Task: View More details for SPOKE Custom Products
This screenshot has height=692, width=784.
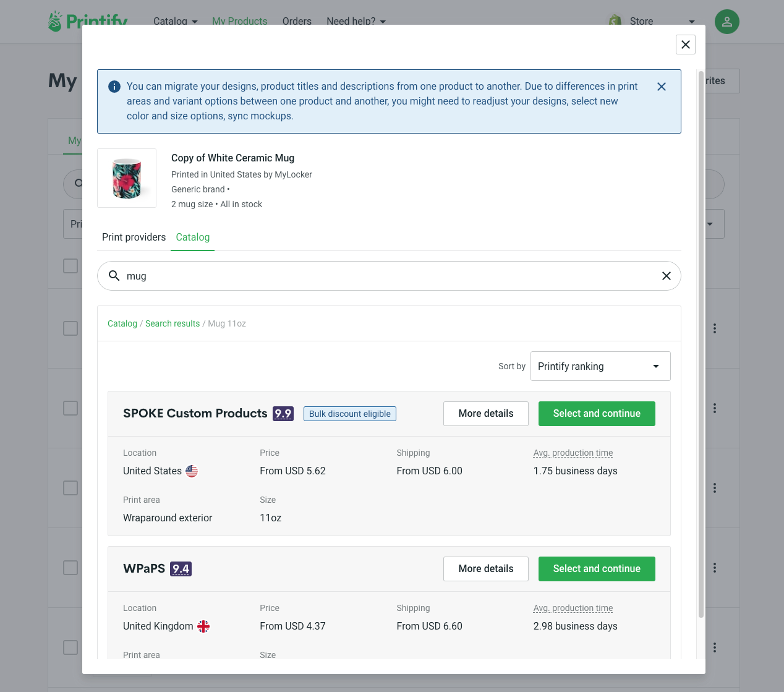Action: (x=486, y=414)
